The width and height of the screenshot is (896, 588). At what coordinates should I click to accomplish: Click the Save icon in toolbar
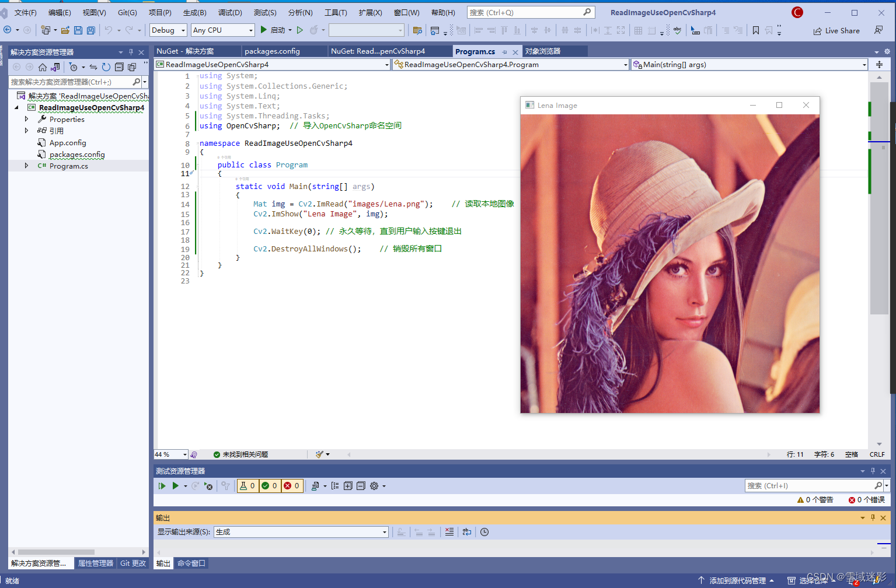(78, 30)
